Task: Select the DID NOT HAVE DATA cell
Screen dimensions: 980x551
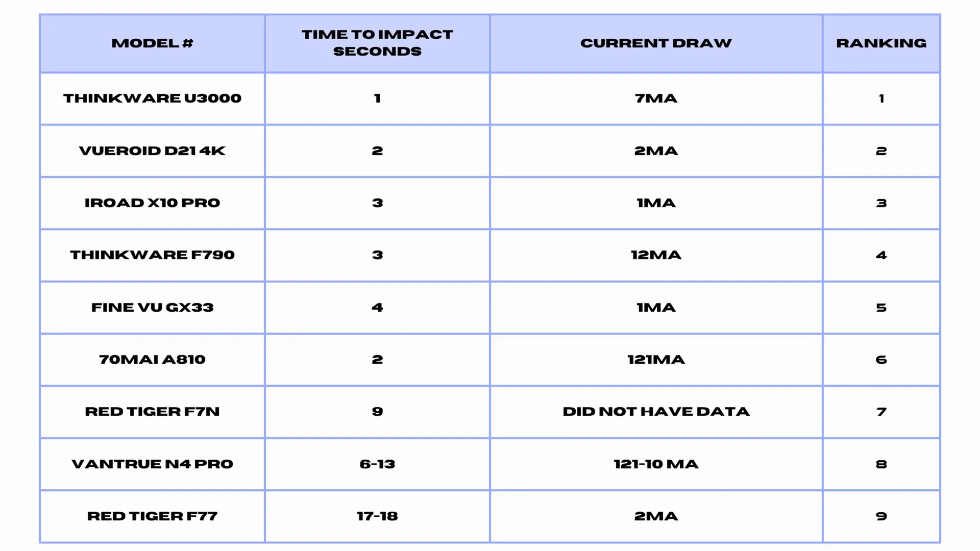Action: coord(655,411)
